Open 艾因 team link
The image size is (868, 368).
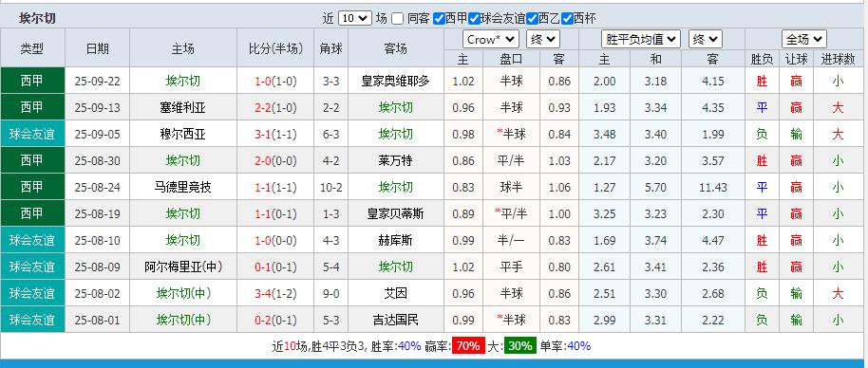pyautogui.click(x=395, y=293)
